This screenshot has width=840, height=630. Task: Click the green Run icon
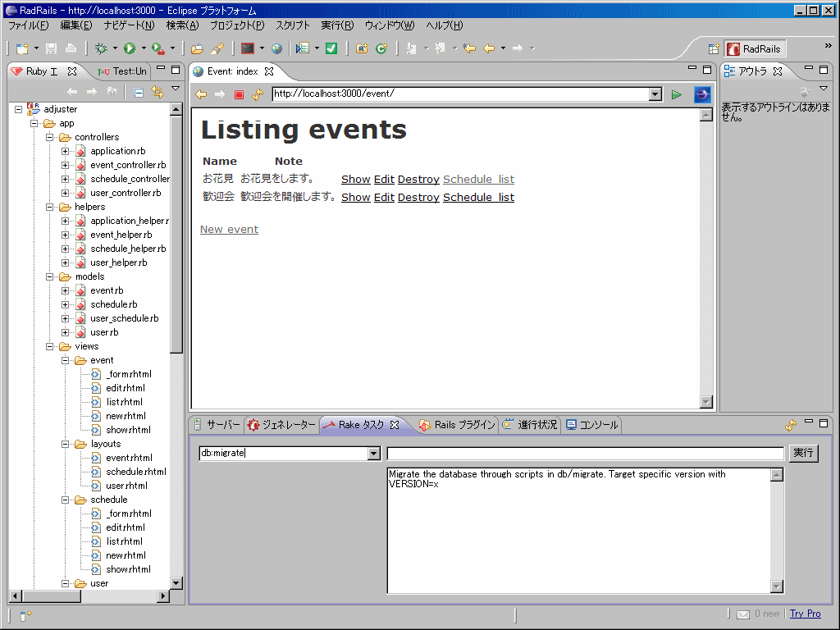click(130, 48)
